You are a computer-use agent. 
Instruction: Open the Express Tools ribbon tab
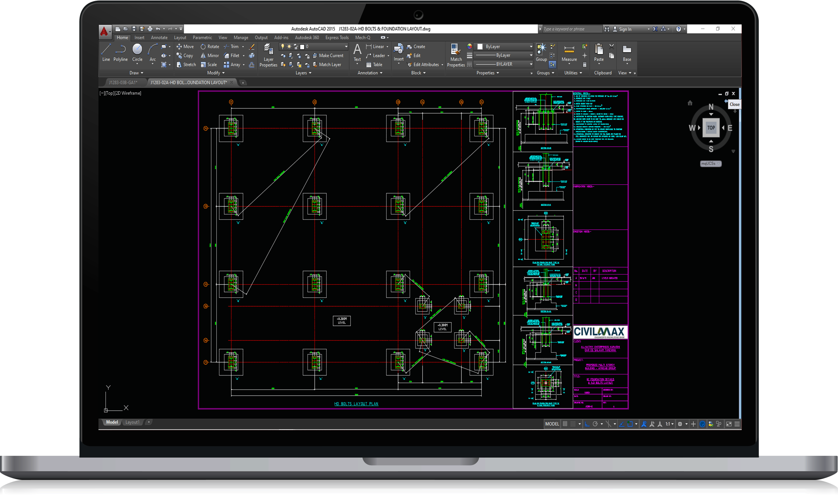coord(337,37)
